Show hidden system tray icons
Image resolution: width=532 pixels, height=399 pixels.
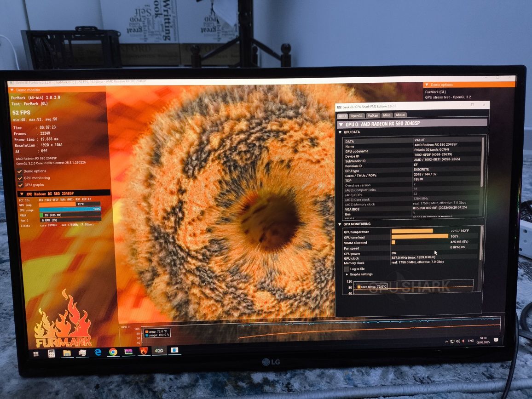(446, 342)
